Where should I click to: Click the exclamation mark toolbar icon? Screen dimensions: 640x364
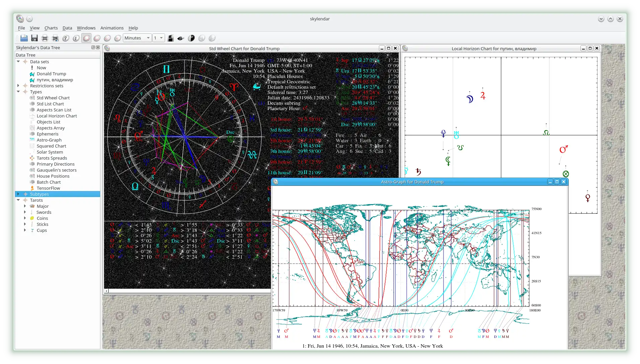pyautogui.click(x=76, y=38)
